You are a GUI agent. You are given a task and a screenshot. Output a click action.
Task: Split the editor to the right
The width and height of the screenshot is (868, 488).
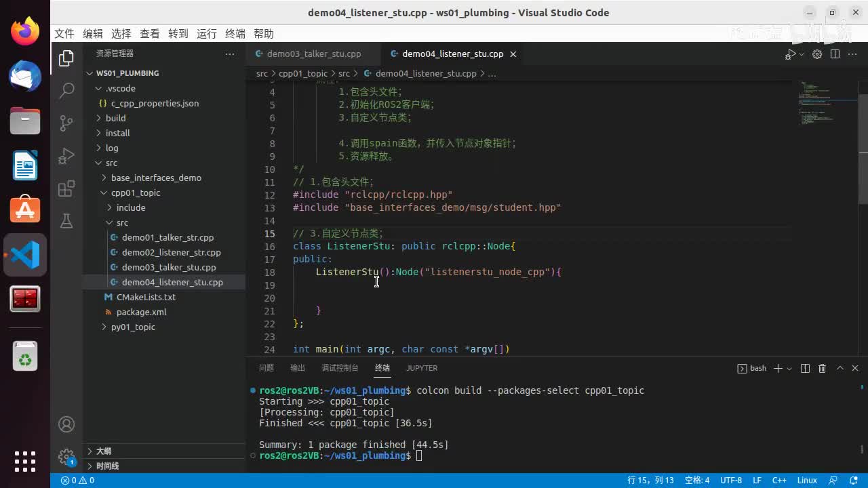coord(835,54)
